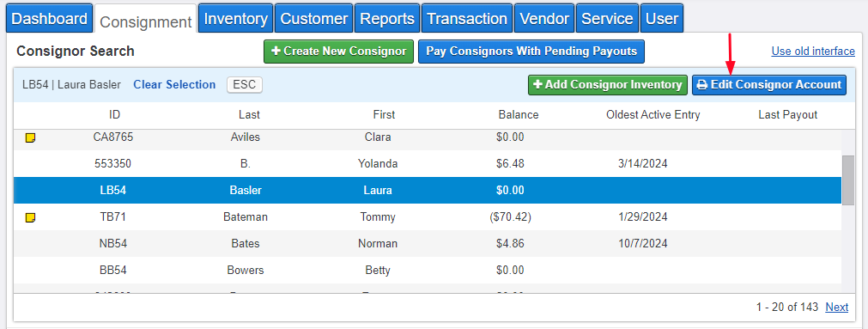Select Yolanda B. row with ID 553350

click(x=428, y=164)
